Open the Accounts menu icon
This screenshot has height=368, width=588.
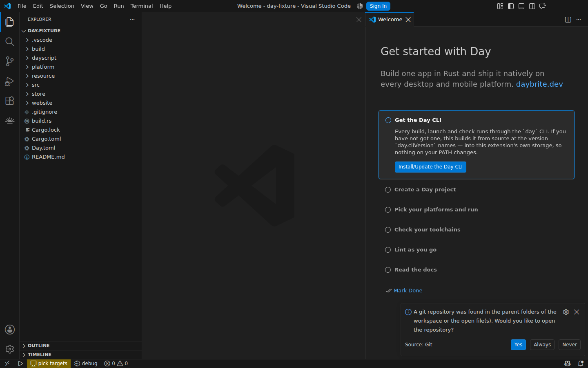tap(10, 330)
